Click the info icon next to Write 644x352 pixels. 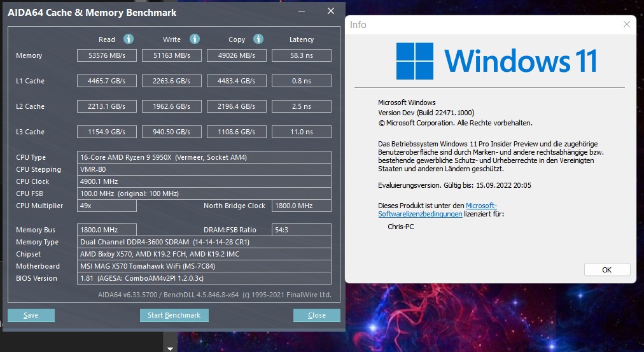pyautogui.click(x=195, y=39)
